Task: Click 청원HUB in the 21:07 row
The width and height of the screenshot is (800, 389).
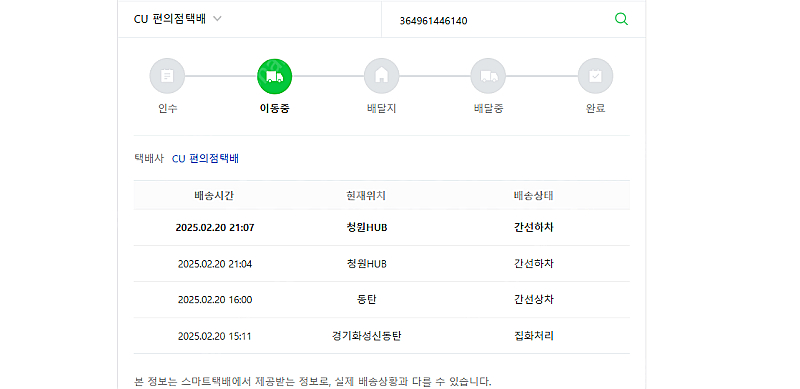Action: click(x=366, y=228)
